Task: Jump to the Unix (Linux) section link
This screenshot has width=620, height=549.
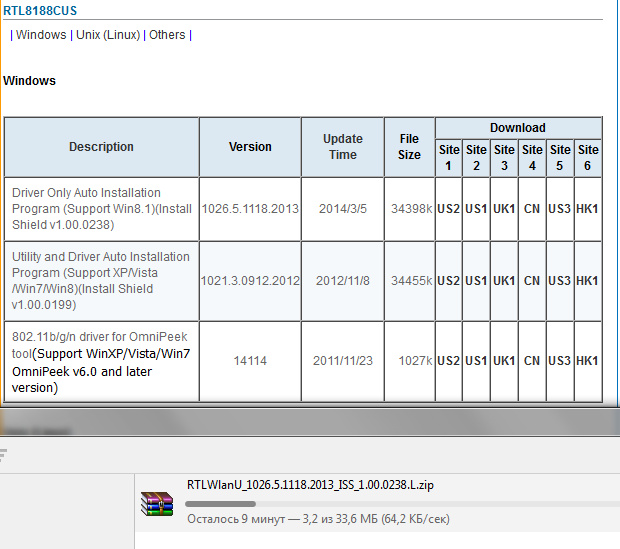Action: [108, 35]
